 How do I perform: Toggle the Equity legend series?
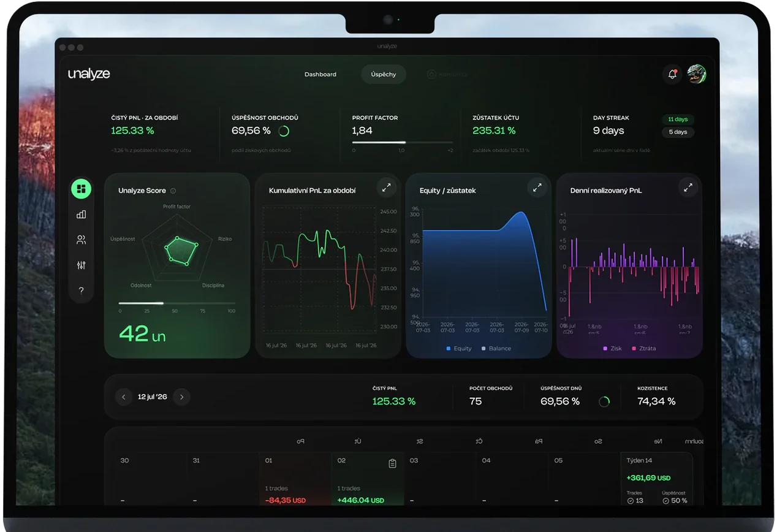[458, 349]
